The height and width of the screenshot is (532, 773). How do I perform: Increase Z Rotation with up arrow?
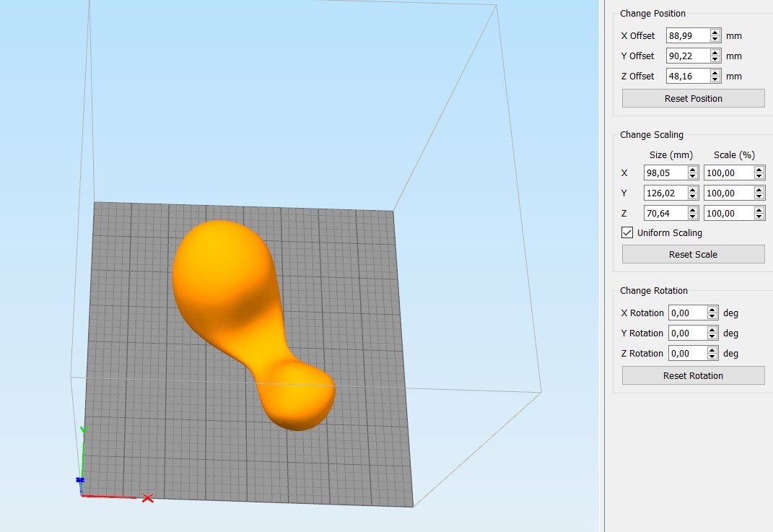point(712,349)
